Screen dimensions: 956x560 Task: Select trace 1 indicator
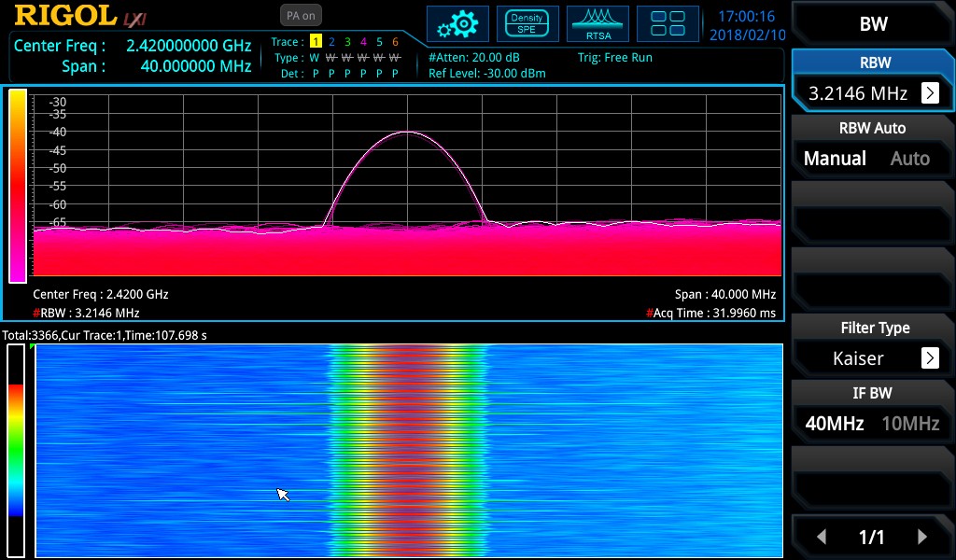(x=316, y=42)
